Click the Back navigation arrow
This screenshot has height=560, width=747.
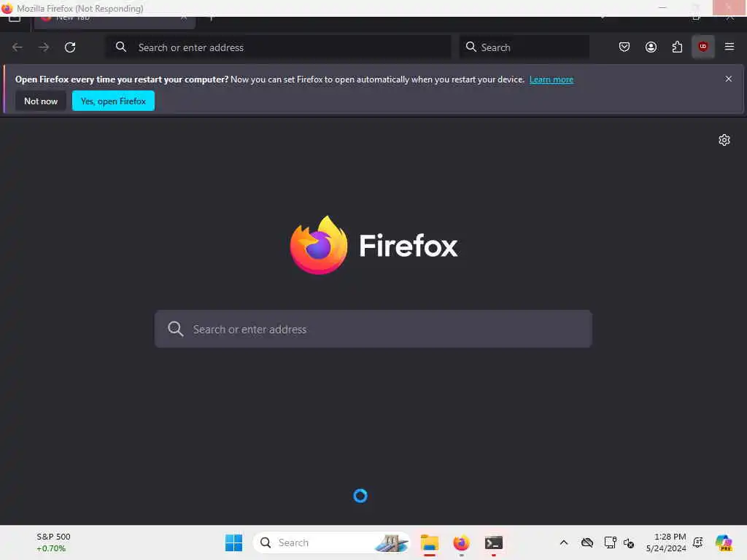18,47
